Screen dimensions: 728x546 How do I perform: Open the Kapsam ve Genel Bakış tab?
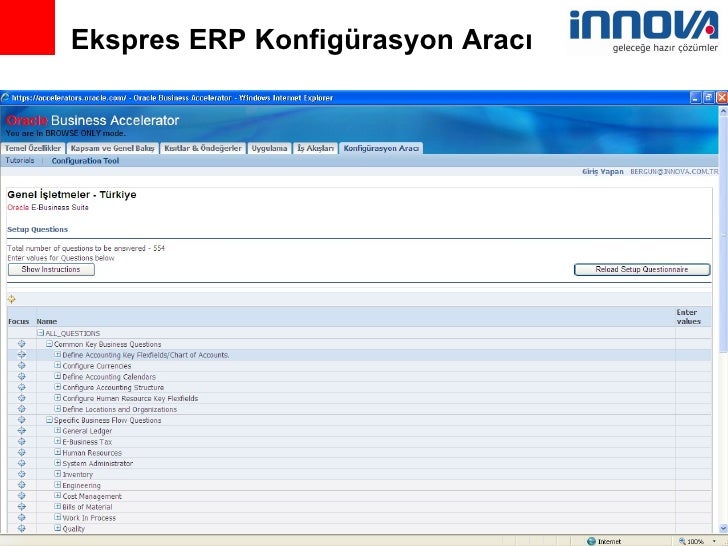(112, 148)
